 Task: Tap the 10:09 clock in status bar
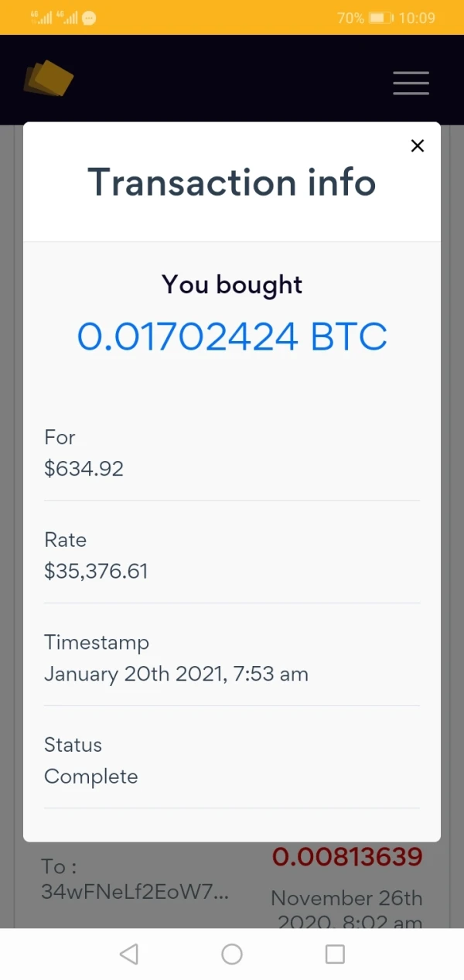click(417, 17)
